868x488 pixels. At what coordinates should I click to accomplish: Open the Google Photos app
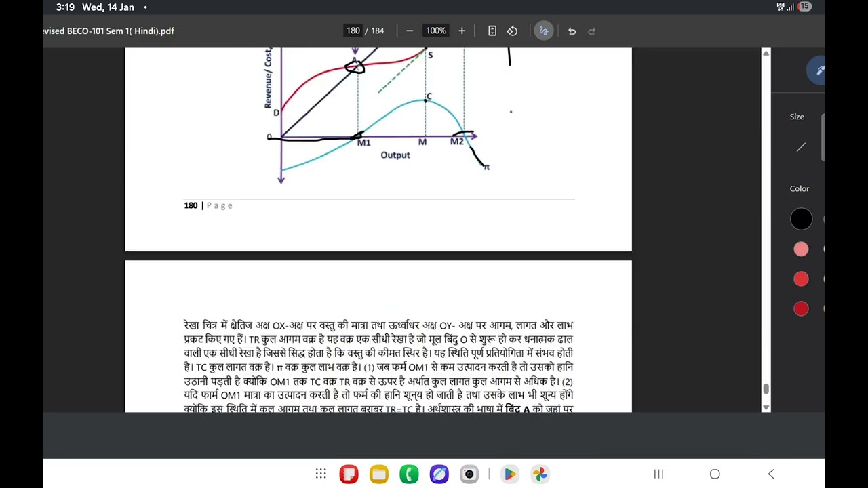[x=540, y=474]
